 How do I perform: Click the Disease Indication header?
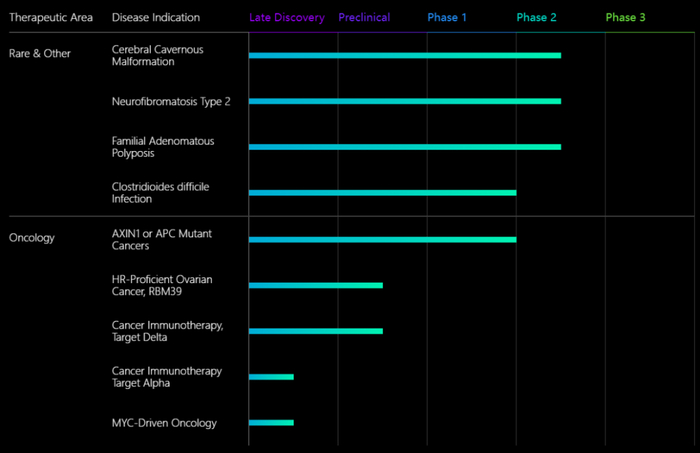[156, 17]
